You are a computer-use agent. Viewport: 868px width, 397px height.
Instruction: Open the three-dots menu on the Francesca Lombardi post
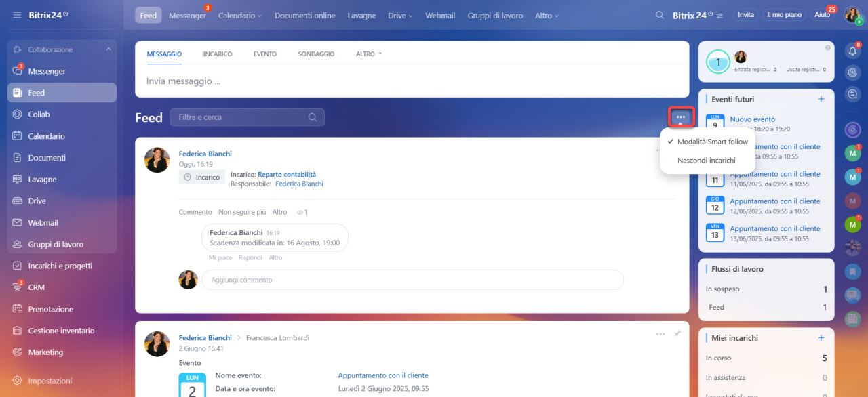click(x=660, y=334)
